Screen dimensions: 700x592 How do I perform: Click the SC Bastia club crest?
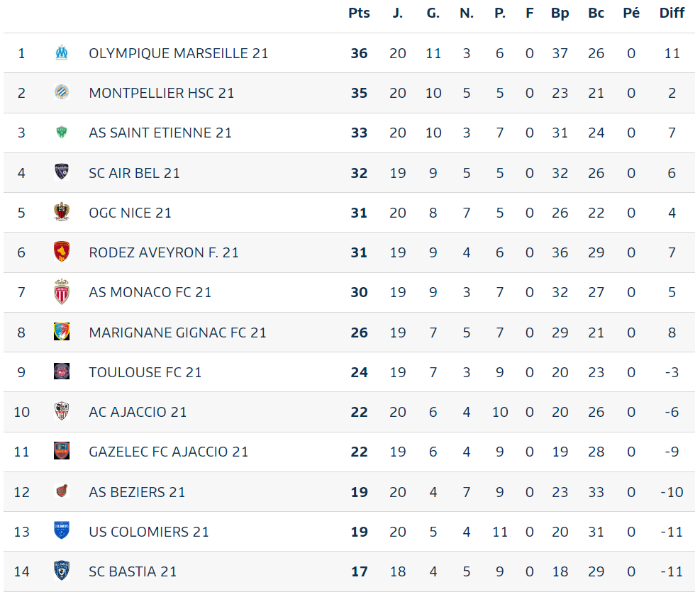point(62,571)
